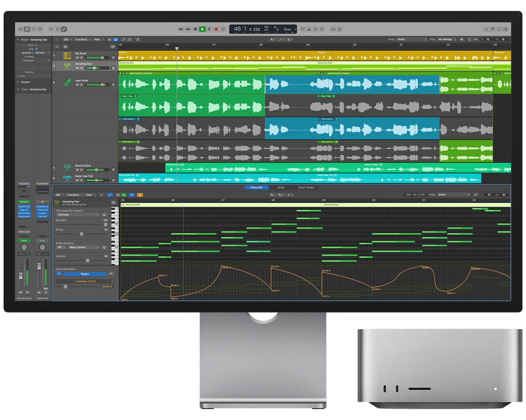Open the List Editors in the top right
The image size is (526, 420).
pos(486,29)
